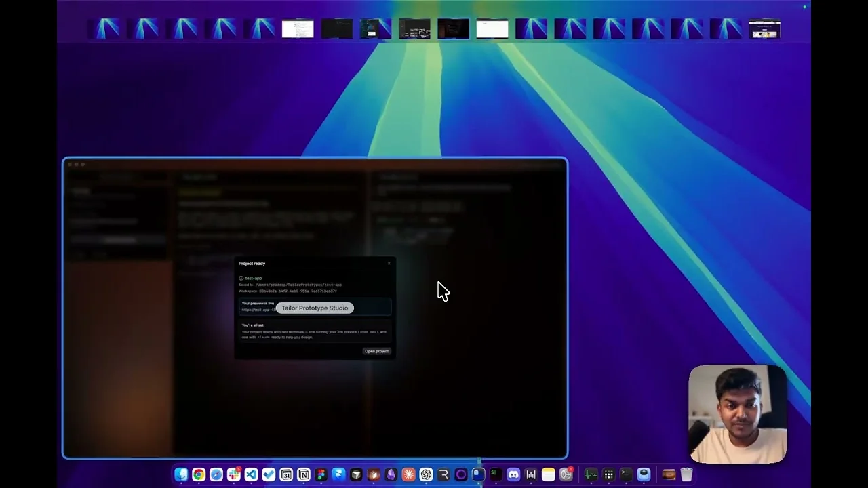Click the "Project ready" dialog title
Image resolution: width=868 pixels, height=488 pixels.
[x=252, y=264]
